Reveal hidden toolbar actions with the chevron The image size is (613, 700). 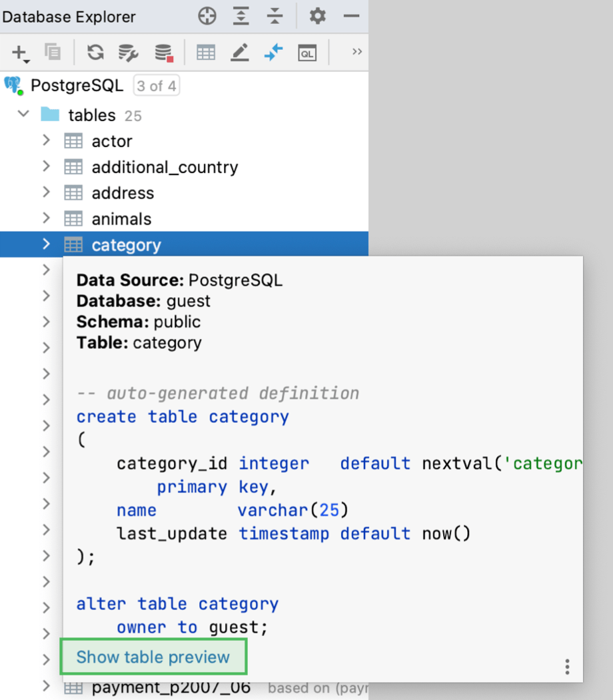tap(356, 52)
